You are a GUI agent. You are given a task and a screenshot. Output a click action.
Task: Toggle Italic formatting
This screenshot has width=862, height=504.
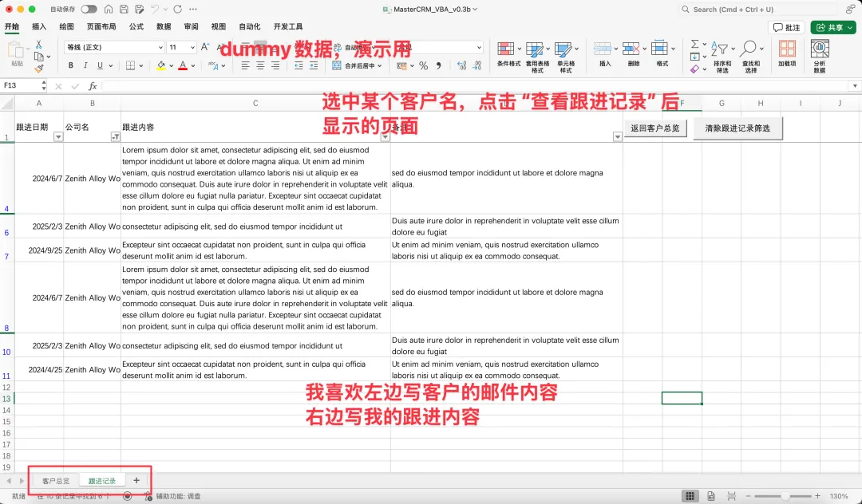click(85, 65)
